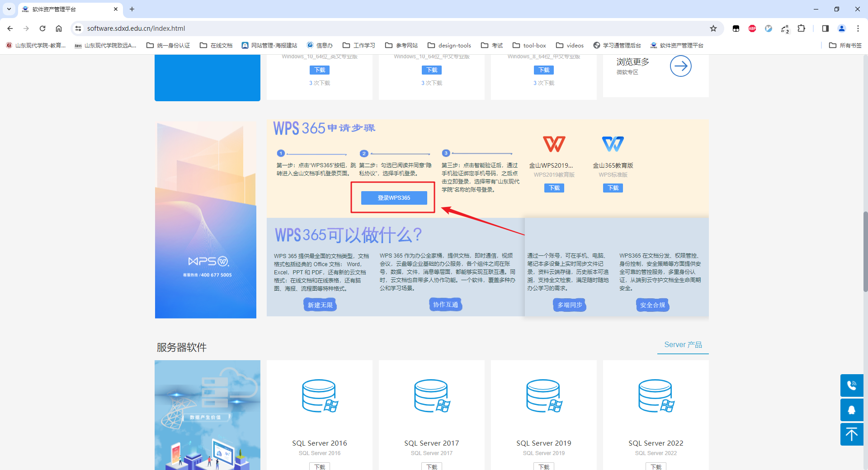Click the SQL Server 2019 database icon
The image size is (868, 470).
click(544, 396)
